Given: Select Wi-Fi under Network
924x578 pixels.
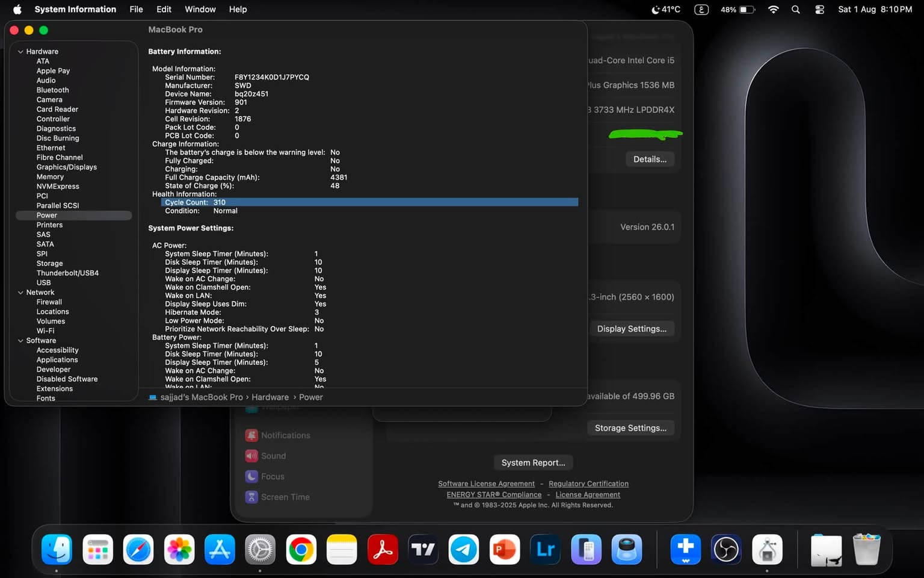Looking at the screenshot, I should click(x=45, y=331).
